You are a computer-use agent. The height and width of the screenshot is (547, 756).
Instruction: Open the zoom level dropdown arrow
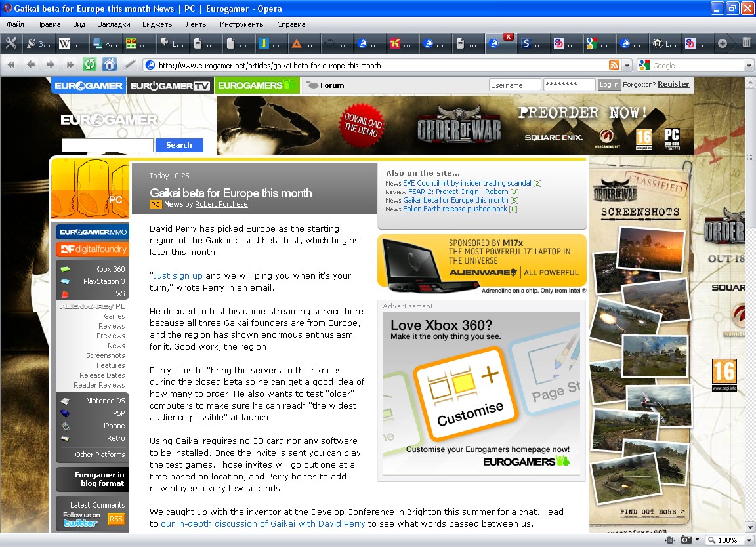749,540
